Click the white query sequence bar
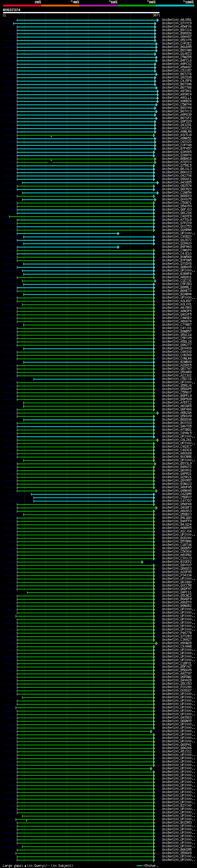Screen dimensions: 197x868 (81, 13)
